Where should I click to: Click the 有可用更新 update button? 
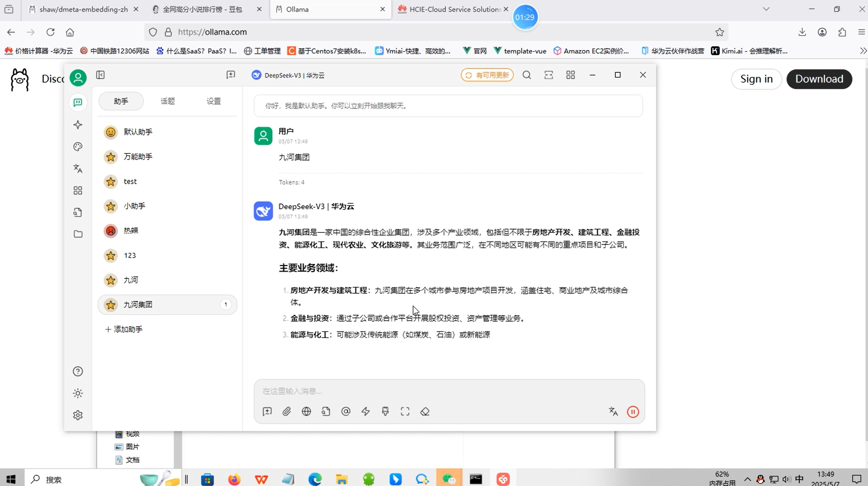487,75
